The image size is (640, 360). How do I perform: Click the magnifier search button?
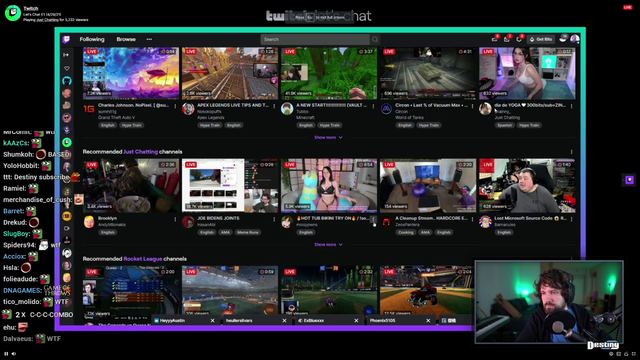coord(375,39)
